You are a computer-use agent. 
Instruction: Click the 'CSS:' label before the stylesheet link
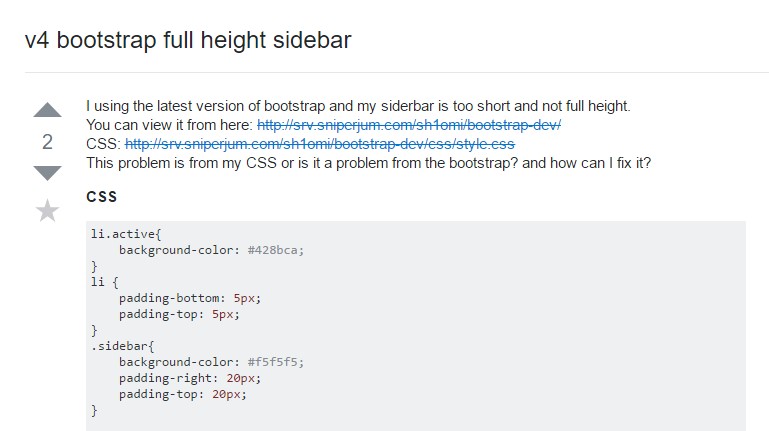103,144
